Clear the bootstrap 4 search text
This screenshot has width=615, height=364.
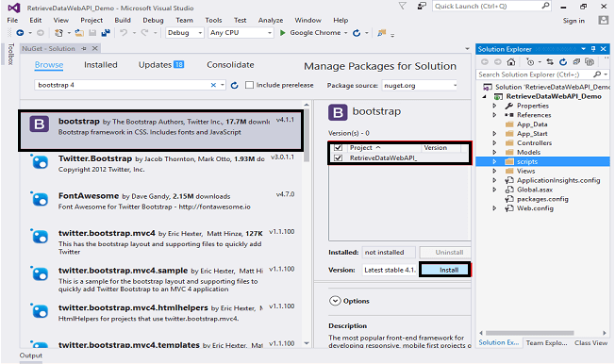(x=213, y=85)
